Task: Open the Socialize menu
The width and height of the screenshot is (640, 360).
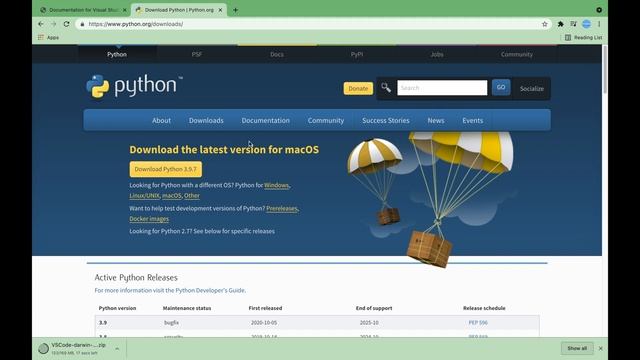Action: point(531,89)
